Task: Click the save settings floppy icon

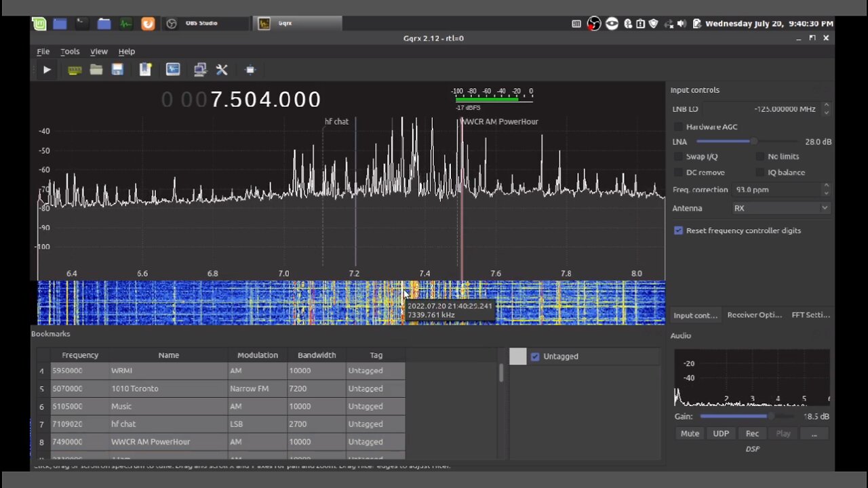Action: tap(117, 69)
